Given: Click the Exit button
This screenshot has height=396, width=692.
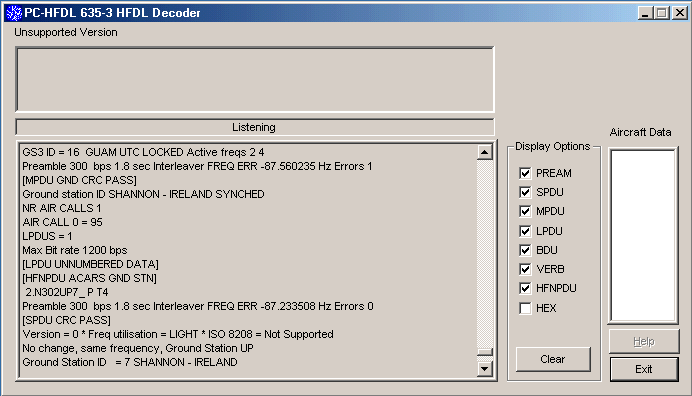Looking at the screenshot, I should [644, 369].
